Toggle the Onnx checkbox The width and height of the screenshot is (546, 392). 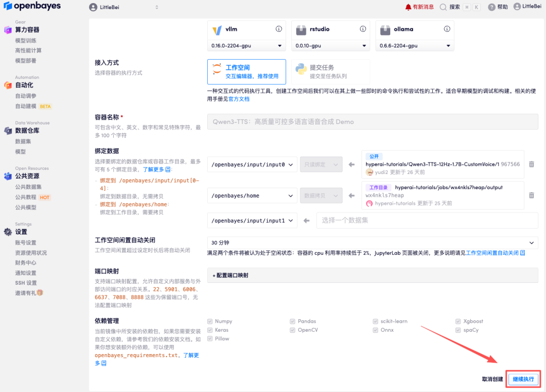(x=375, y=330)
